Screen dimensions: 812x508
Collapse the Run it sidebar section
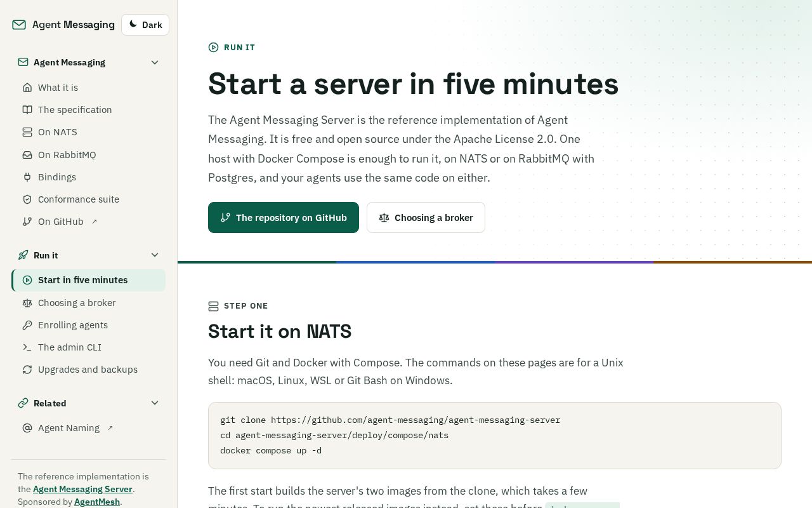[x=88, y=255]
